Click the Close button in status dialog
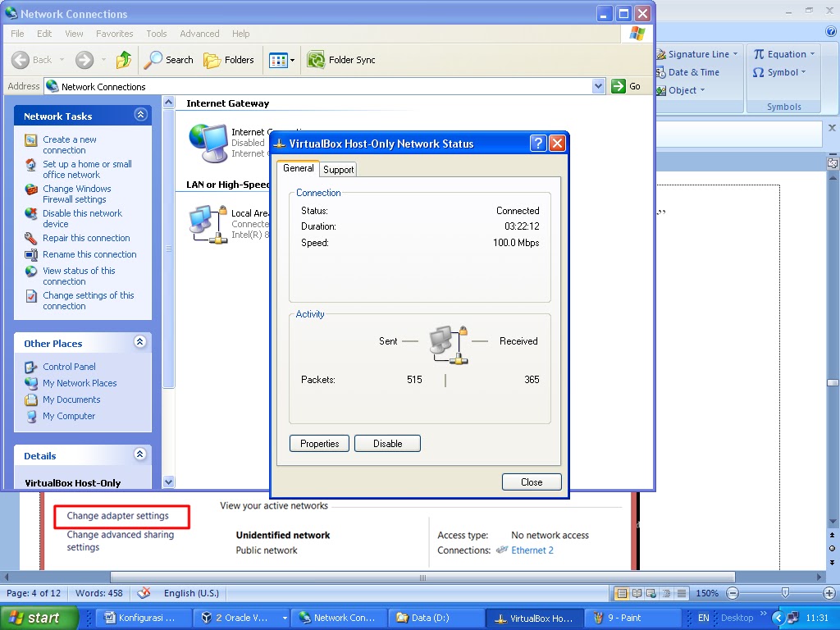 (532, 482)
